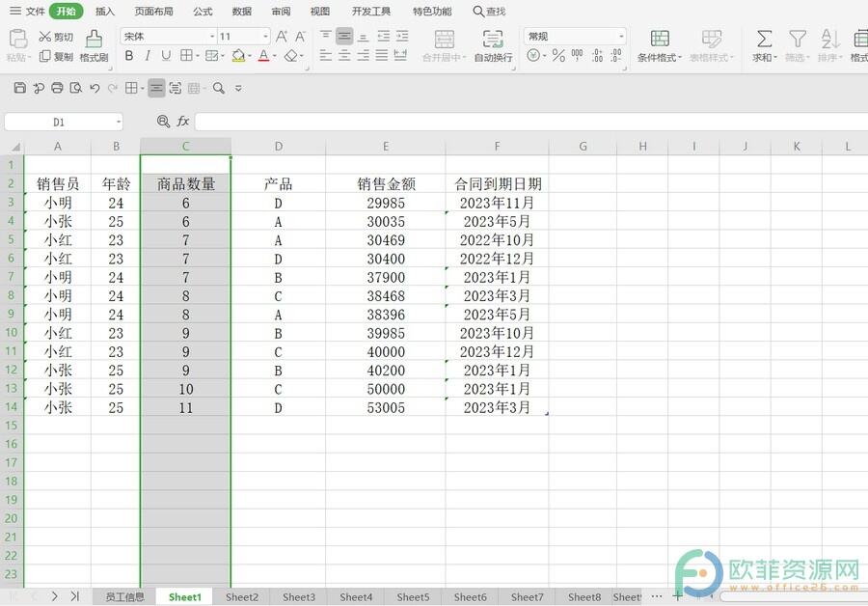Align cell content to the top
Viewport: 868px width, 606px height.
click(326, 37)
